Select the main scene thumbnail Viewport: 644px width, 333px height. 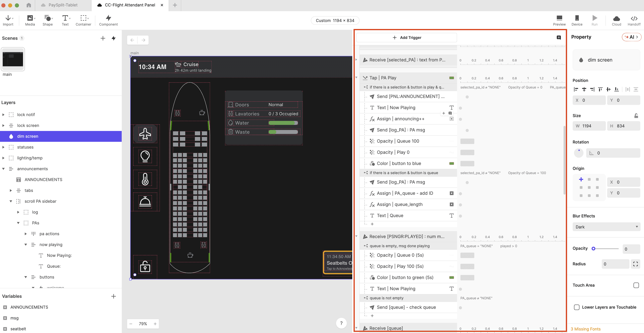click(x=13, y=59)
